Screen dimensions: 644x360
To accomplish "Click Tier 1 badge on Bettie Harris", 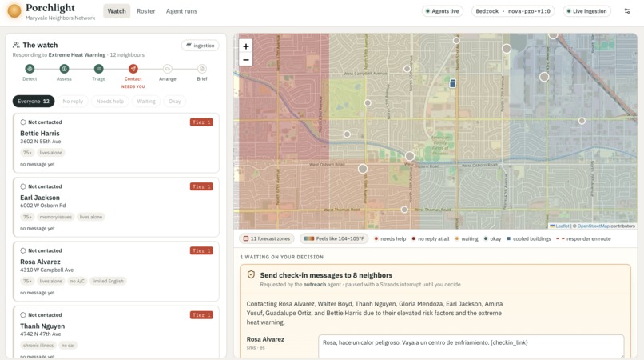I will tap(201, 122).
